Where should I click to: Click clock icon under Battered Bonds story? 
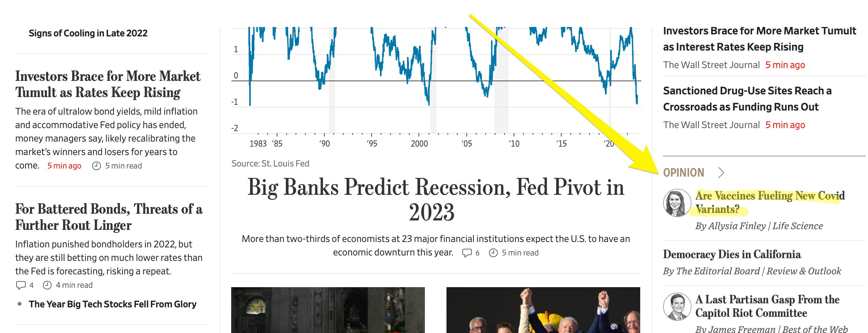tap(47, 285)
